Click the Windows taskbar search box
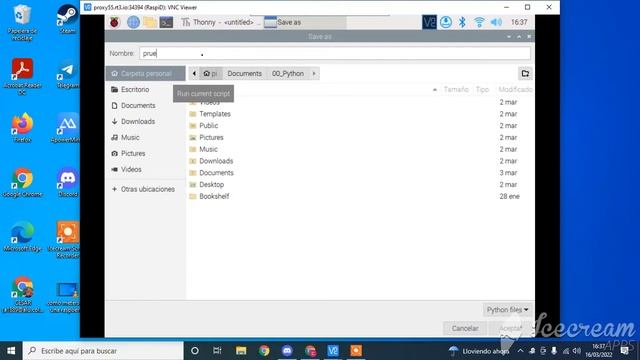This screenshot has width=640, height=360. tap(103, 351)
